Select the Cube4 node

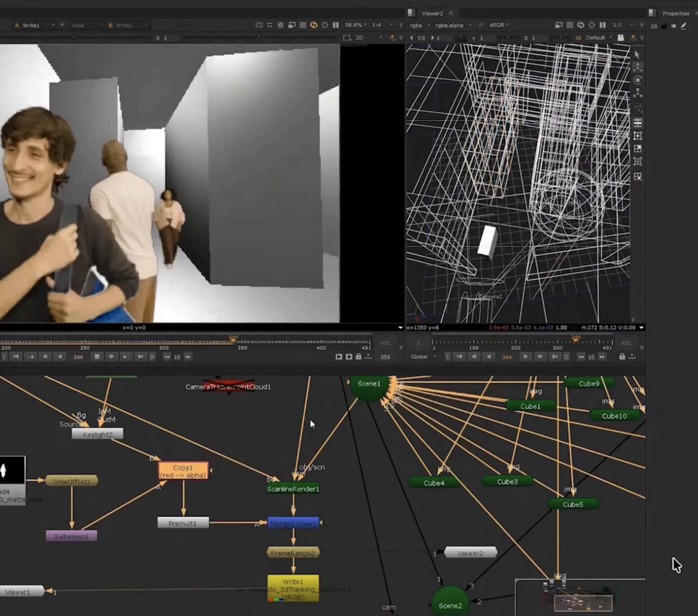point(434,482)
